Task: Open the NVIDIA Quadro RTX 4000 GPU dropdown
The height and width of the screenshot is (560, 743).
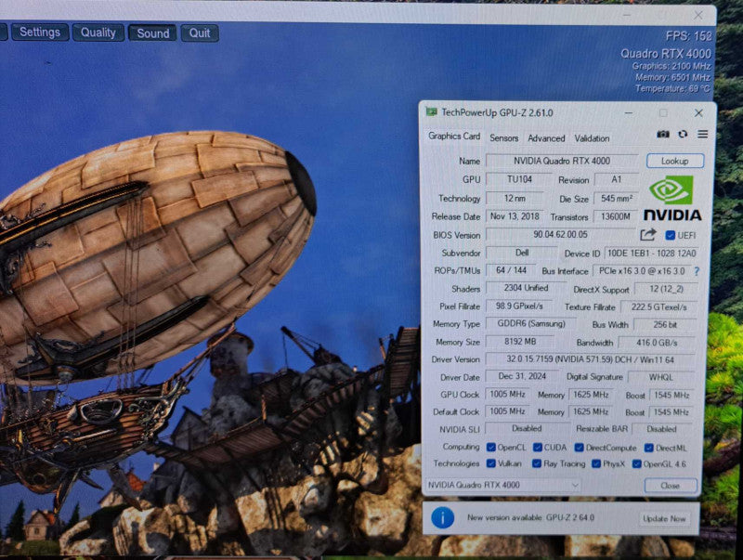Action: (x=503, y=485)
